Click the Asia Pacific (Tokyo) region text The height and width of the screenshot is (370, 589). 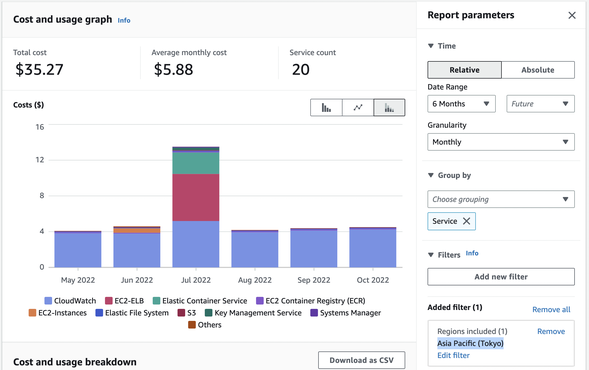[470, 343]
